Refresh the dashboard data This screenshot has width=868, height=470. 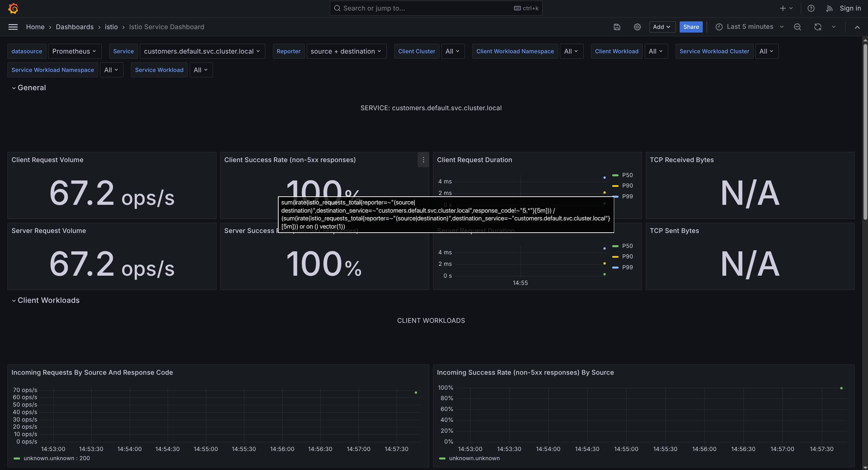coord(818,27)
